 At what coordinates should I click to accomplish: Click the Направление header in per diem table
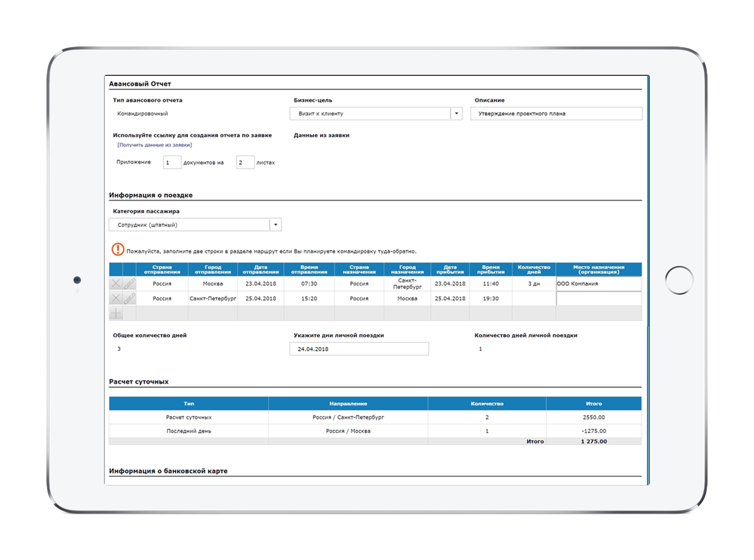point(348,404)
